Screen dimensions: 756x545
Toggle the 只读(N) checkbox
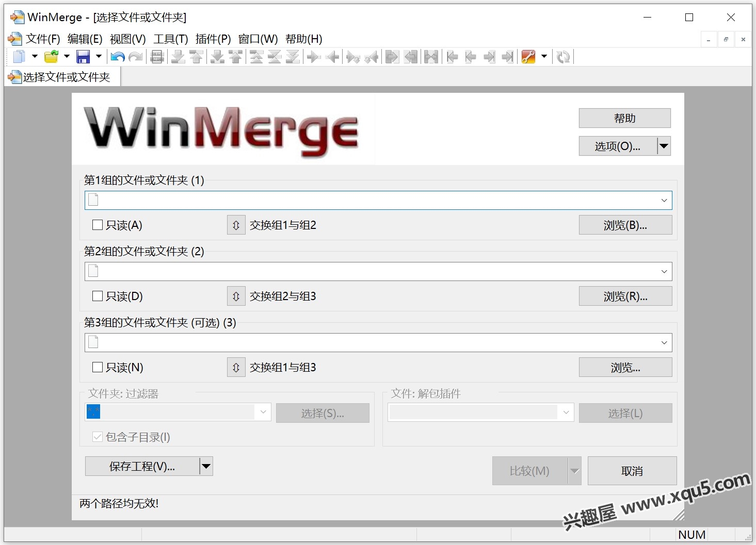point(97,367)
